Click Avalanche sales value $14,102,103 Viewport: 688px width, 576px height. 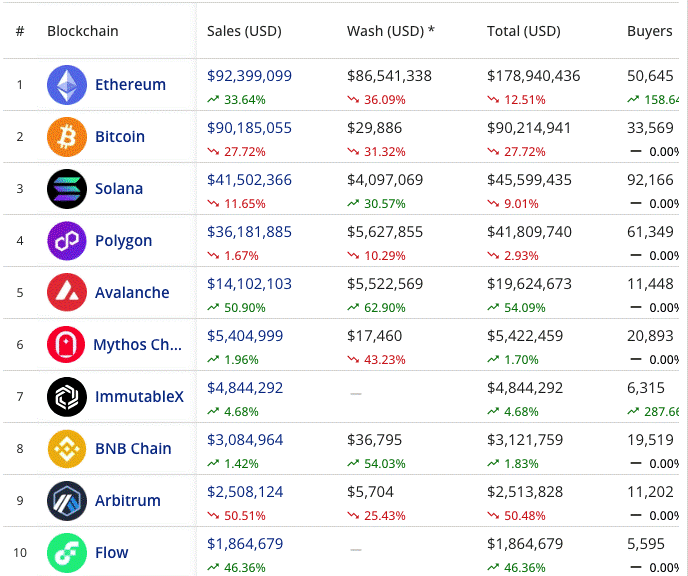tap(249, 284)
